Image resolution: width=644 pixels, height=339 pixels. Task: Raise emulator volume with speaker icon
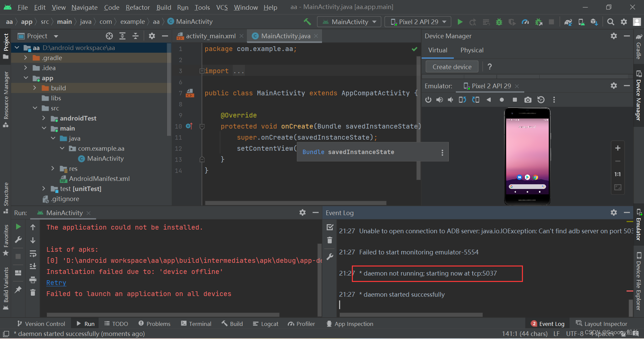pos(439,100)
